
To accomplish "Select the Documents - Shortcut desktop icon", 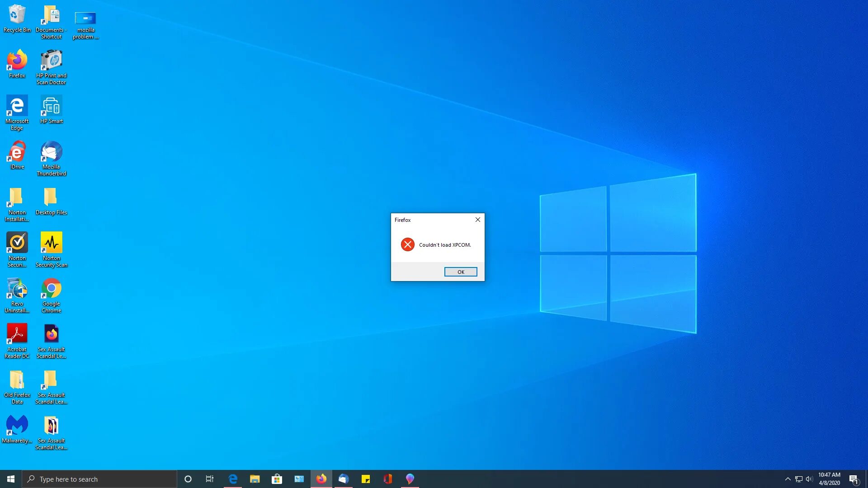I will pyautogui.click(x=51, y=22).
